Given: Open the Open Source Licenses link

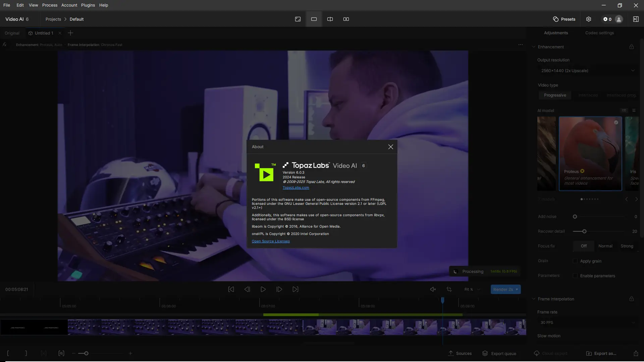Looking at the screenshot, I should point(270,241).
